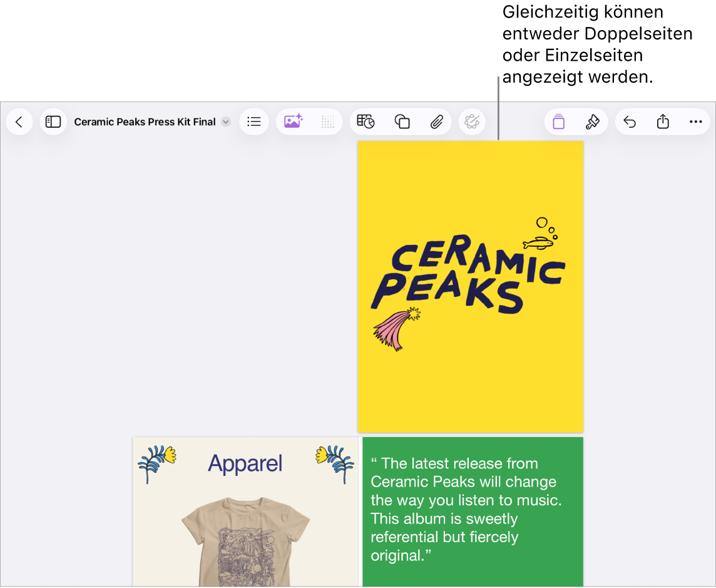Add a shape from the shapes icon
This screenshot has height=588, width=716.
402,122
